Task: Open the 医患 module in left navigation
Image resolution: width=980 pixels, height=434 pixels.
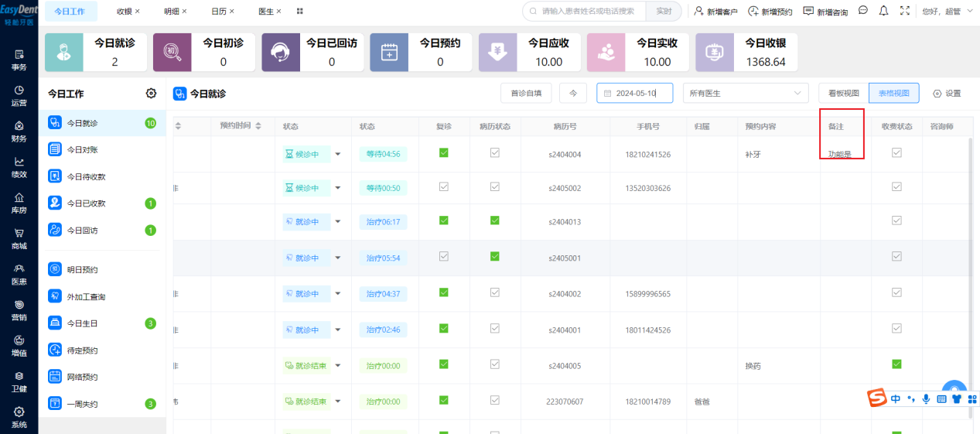Action: pos(19,274)
